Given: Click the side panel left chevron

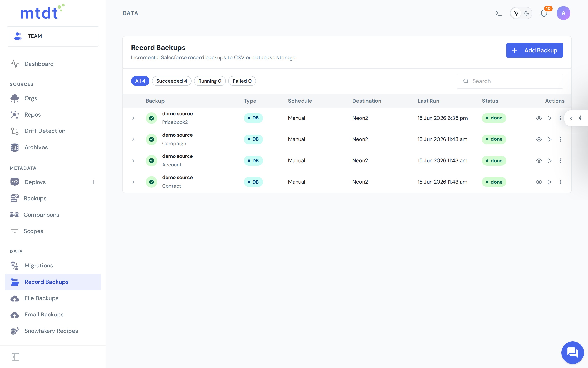Looking at the screenshot, I should [571, 118].
